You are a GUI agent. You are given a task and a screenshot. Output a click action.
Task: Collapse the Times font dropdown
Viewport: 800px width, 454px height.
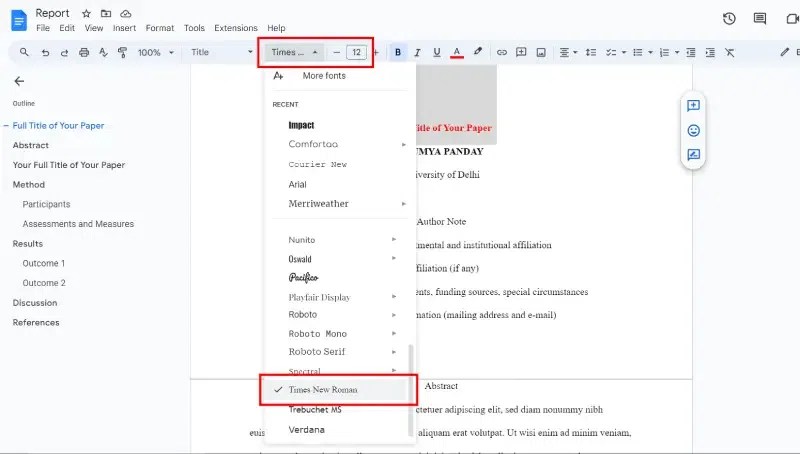point(294,52)
